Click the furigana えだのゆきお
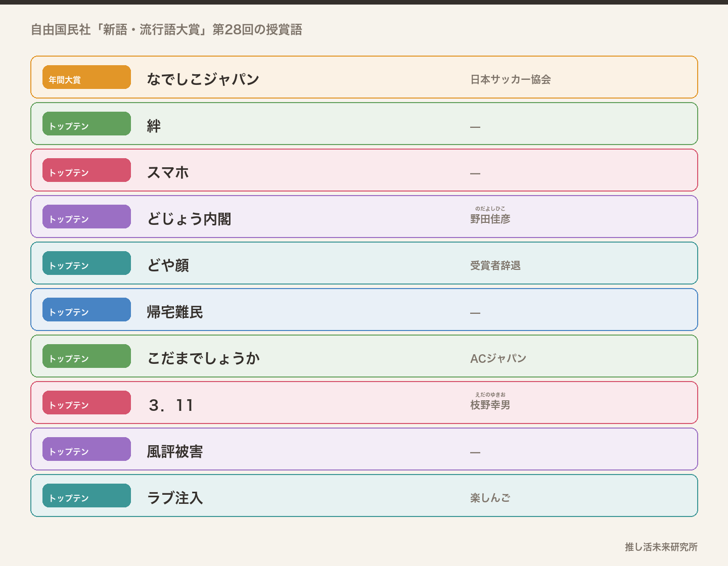 tap(490, 394)
